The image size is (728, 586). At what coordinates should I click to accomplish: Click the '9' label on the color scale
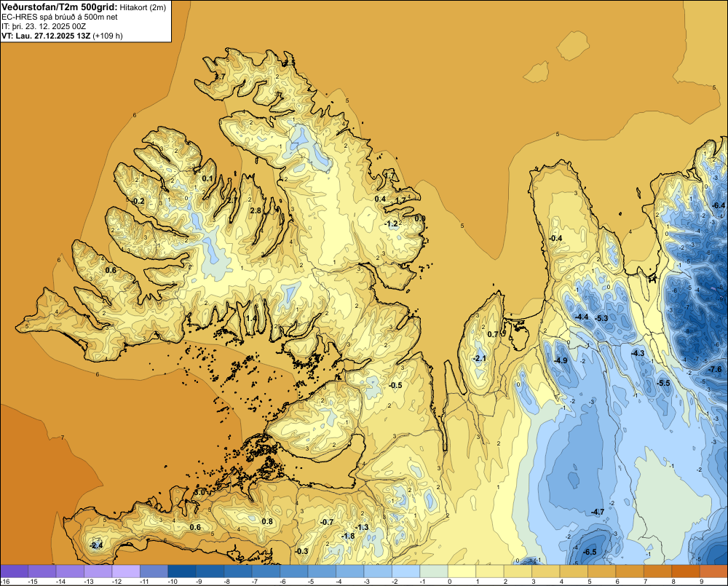702,582
